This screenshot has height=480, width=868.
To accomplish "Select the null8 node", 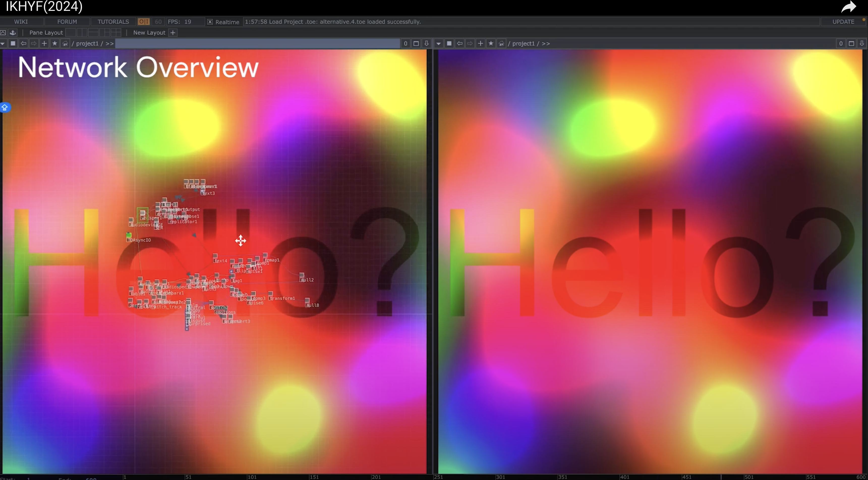I will 307,301.
